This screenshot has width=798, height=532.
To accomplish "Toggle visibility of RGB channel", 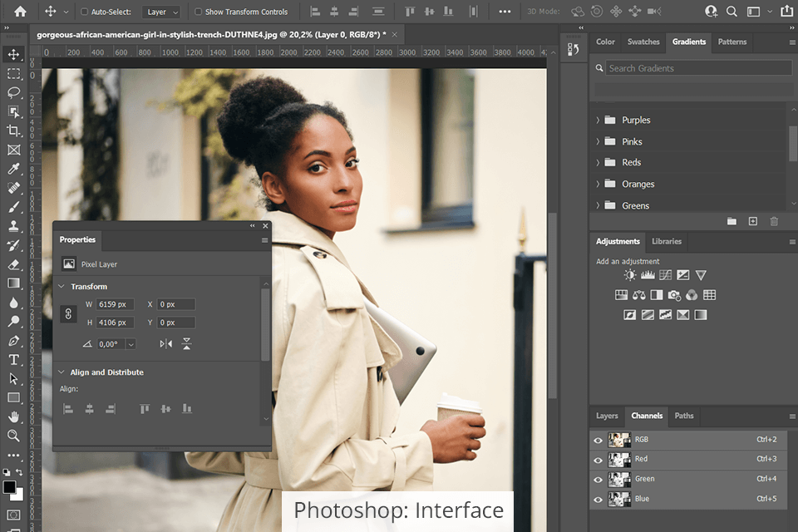I will (598, 441).
